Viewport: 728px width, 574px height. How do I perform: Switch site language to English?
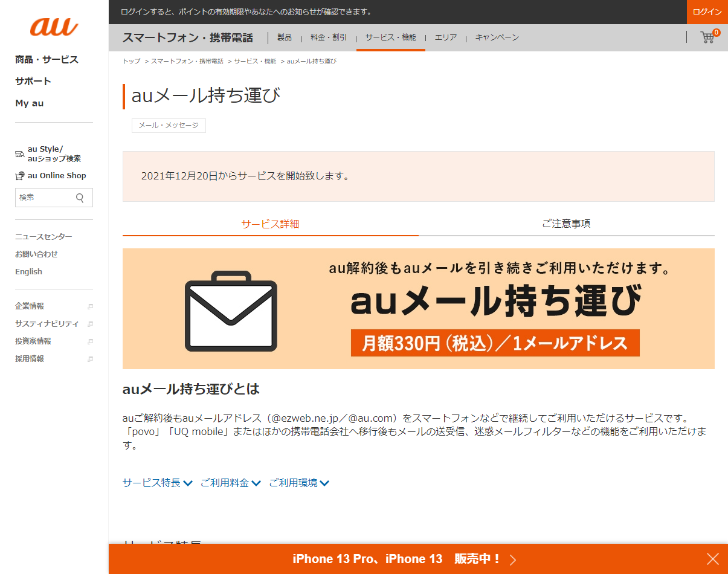point(28,272)
